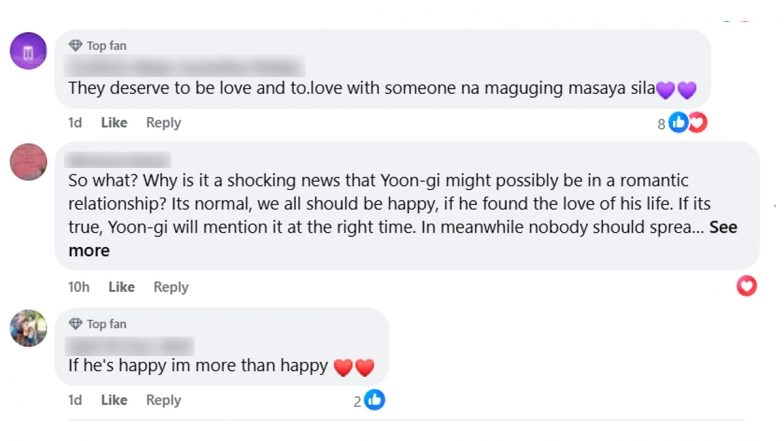
Task: Click the second commenter's blurred name
Action: [x=118, y=159]
